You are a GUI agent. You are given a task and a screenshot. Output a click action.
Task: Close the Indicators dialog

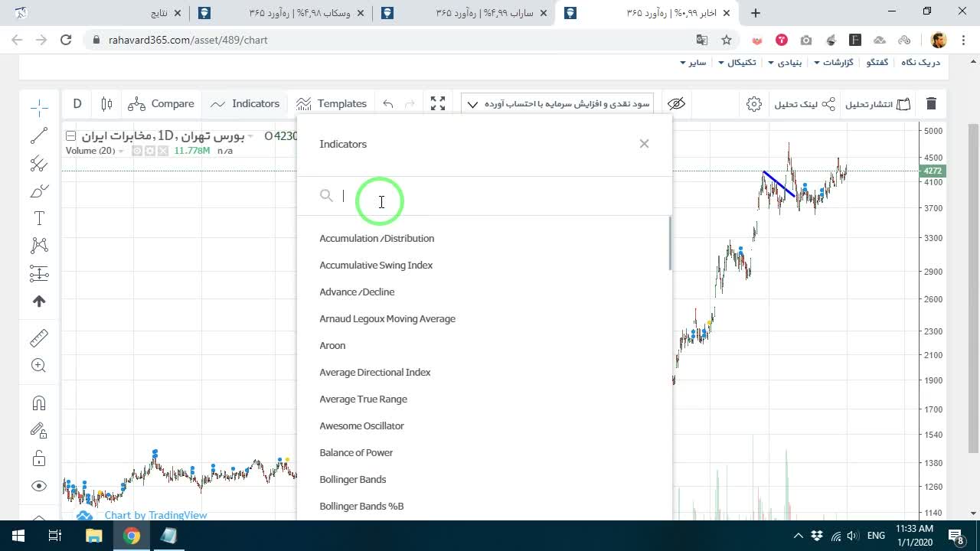tap(644, 143)
